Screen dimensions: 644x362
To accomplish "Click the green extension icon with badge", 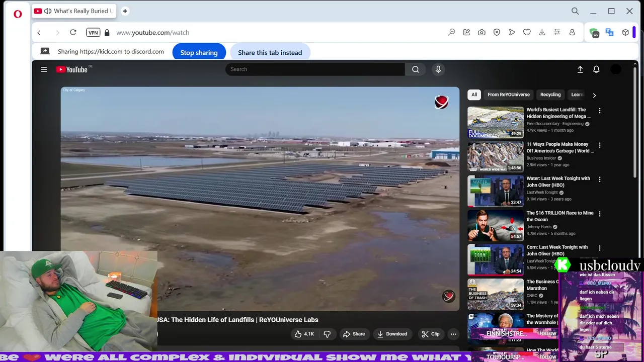I will click(594, 33).
